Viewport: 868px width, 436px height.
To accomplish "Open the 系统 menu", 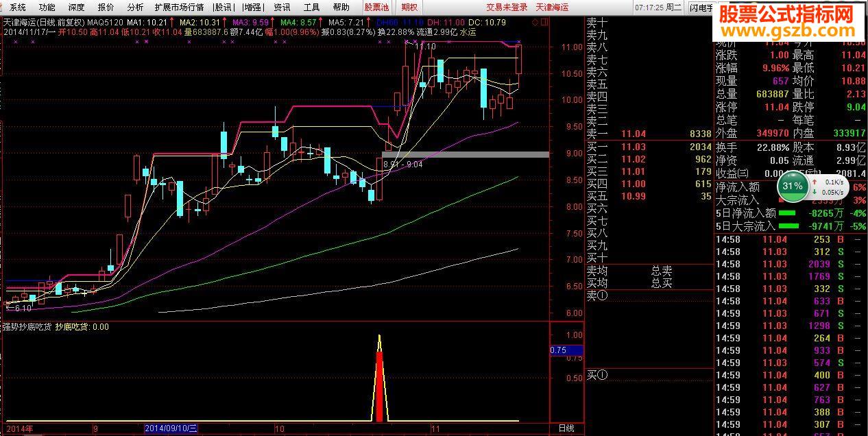I will (x=19, y=8).
